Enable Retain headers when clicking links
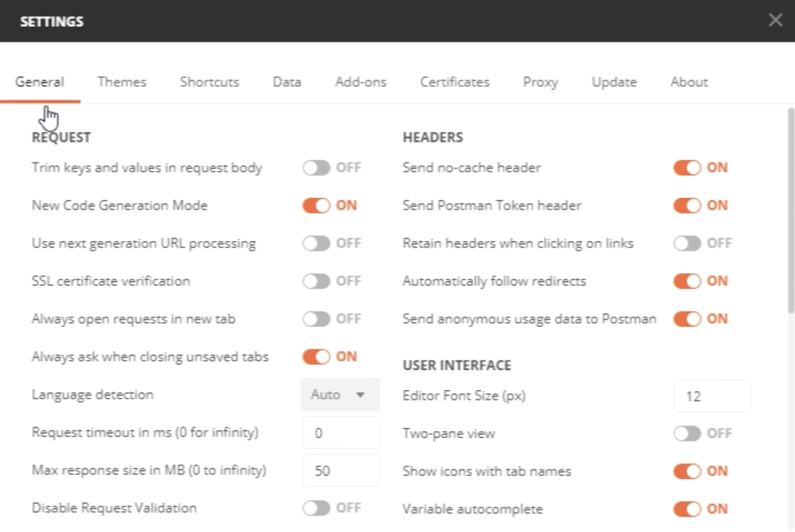Screen dimensions: 795x532 click(x=687, y=244)
